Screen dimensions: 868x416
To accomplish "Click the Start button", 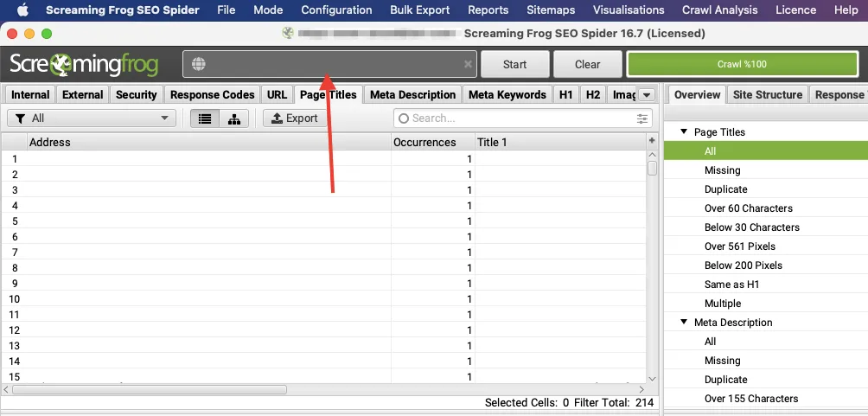I will coord(514,64).
